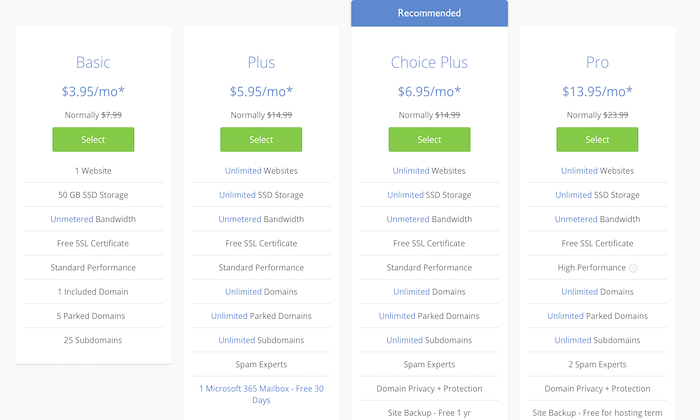Screen dimensions: 700x420
Task: Click the $5.95/mo* price
Action: [x=261, y=91]
